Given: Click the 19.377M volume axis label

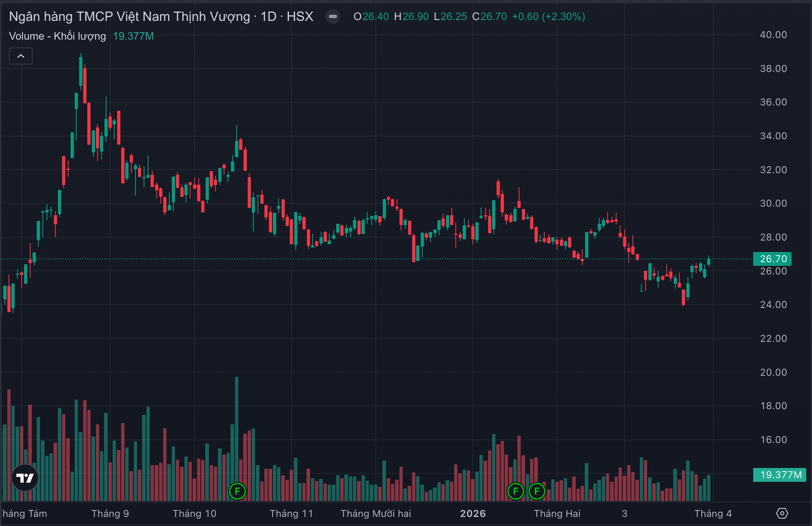Looking at the screenshot, I should coord(780,475).
